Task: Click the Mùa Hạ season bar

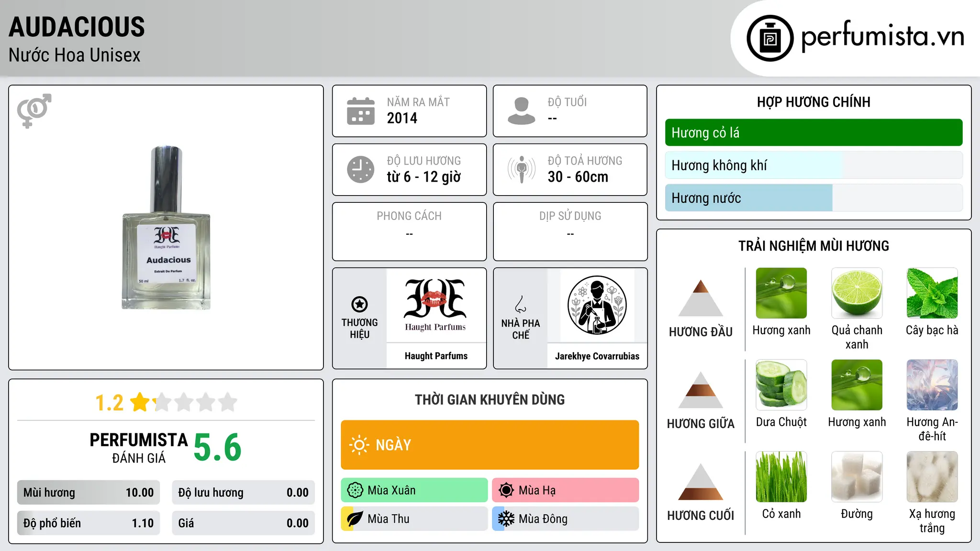Action: click(x=566, y=490)
